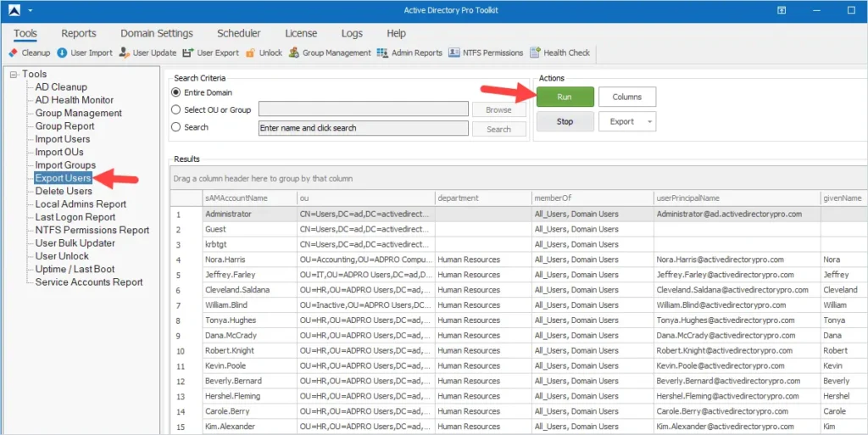Open the Domain Settings menu
Image resolution: width=868 pixels, height=435 pixels.
pyautogui.click(x=157, y=33)
